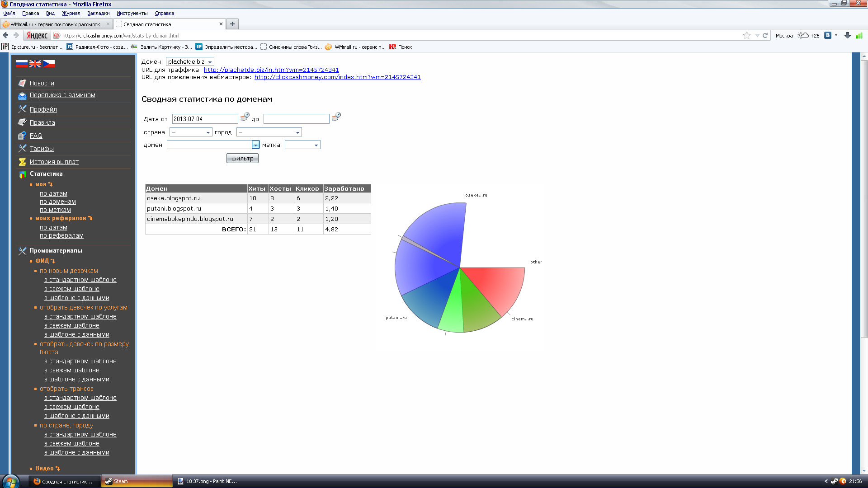Click the icon next to Правила

click(x=22, y=122)
